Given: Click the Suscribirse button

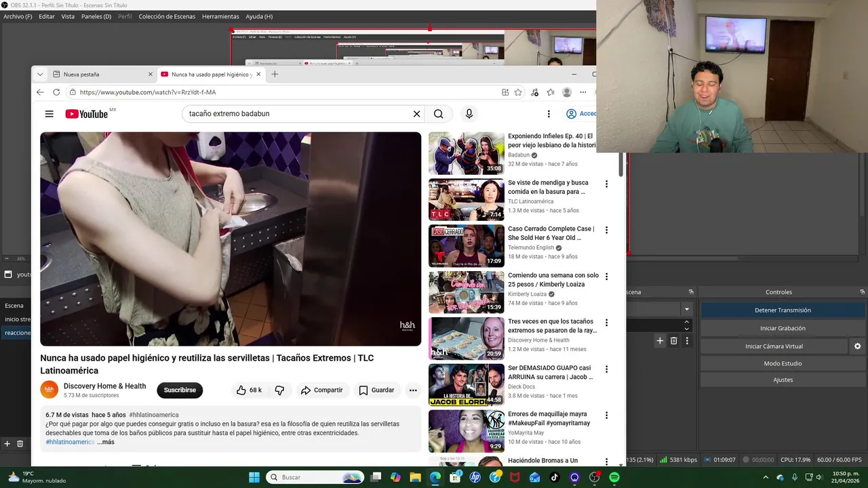Looking at the screenshot, I should click(180, 390).
